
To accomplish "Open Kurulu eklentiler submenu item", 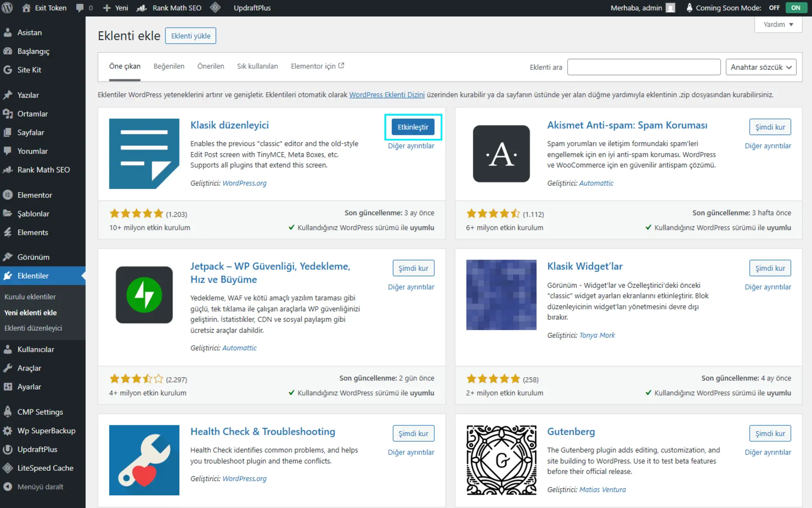I will click(30, 296).
